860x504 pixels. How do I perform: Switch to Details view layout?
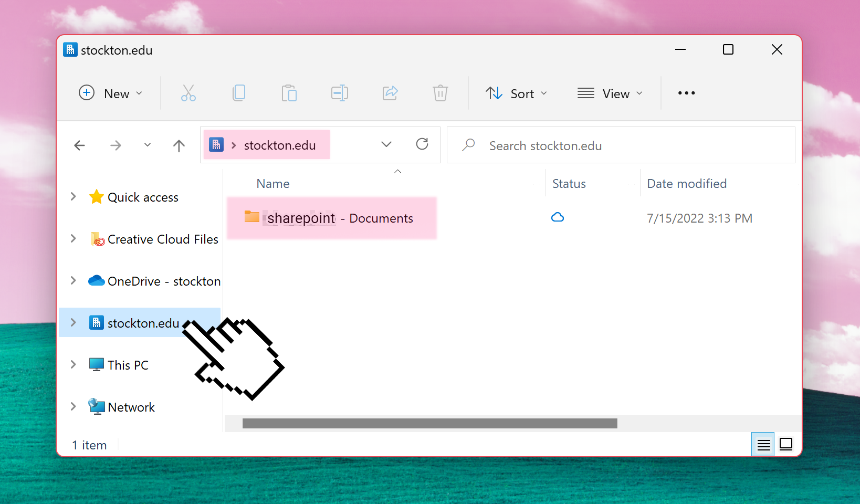click(x=763, y=445)
